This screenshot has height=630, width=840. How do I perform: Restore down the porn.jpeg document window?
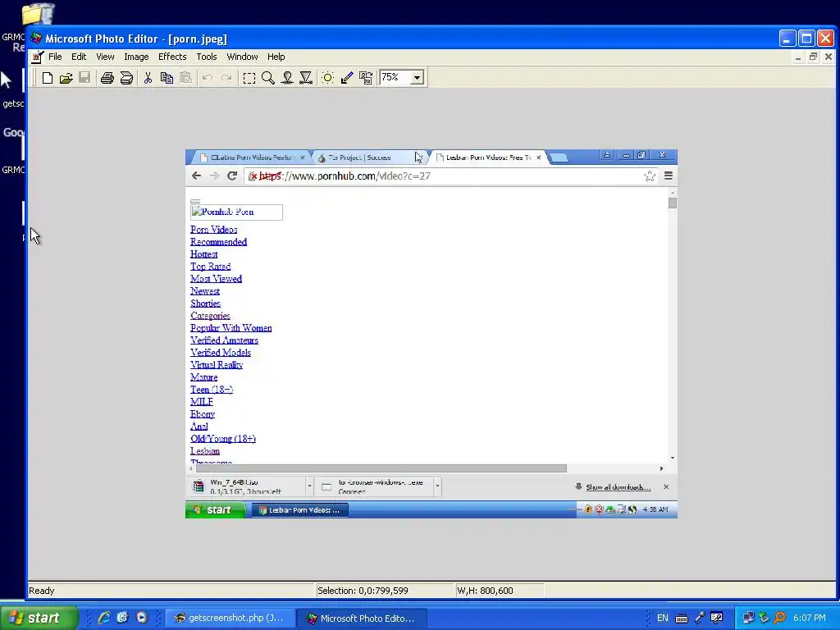pyautogui.click(x=813, y=57)
